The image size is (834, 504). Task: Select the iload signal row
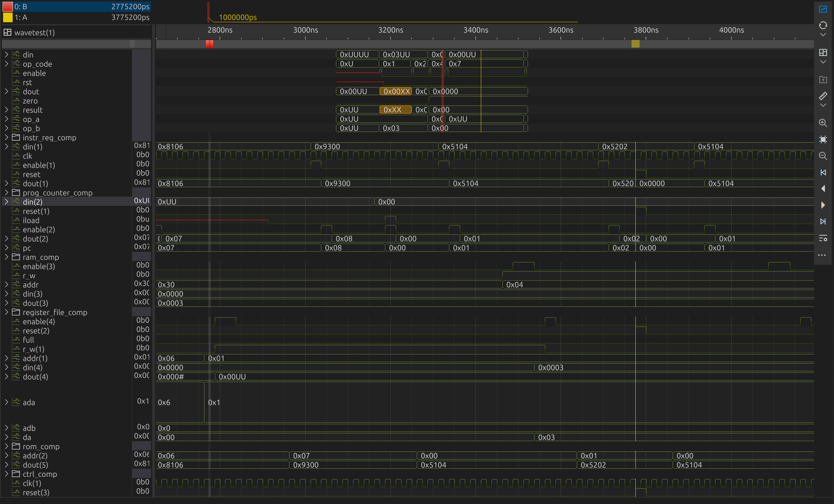pyautogui.click(x=67, y=220)
